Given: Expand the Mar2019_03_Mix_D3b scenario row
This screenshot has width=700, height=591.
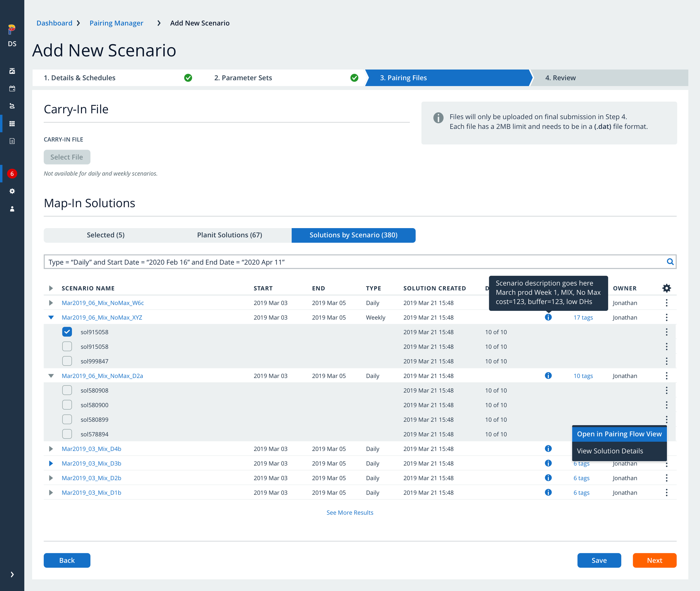Looking at the screenshot, I should click(x=51, y=463).
